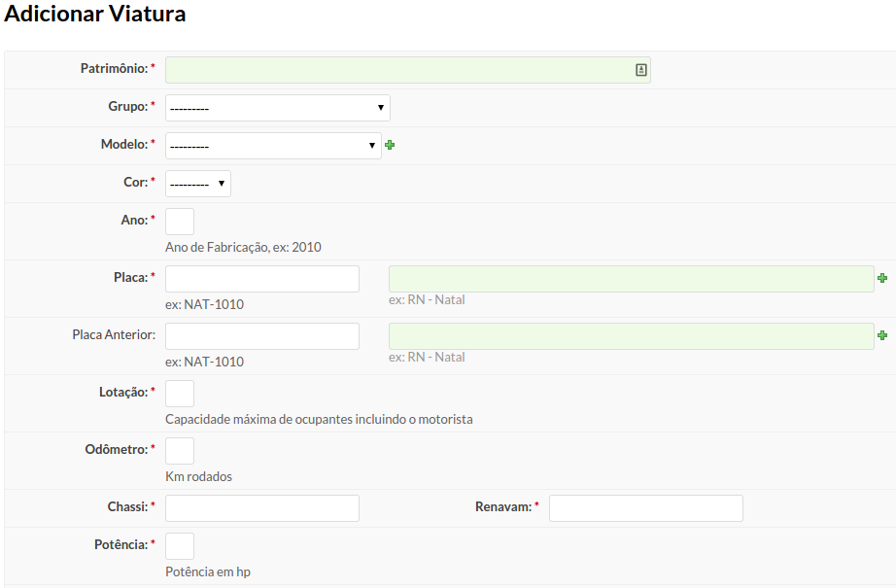This screenshot has width=896, height=588.
Task: Click the Potência input box
Action: pyautogui.click(x=180, y=546)
